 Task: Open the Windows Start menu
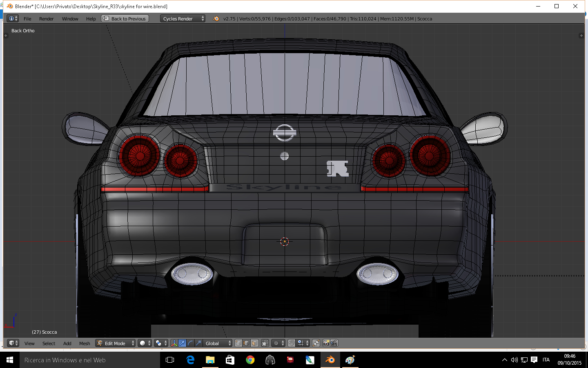click(10, 360)
